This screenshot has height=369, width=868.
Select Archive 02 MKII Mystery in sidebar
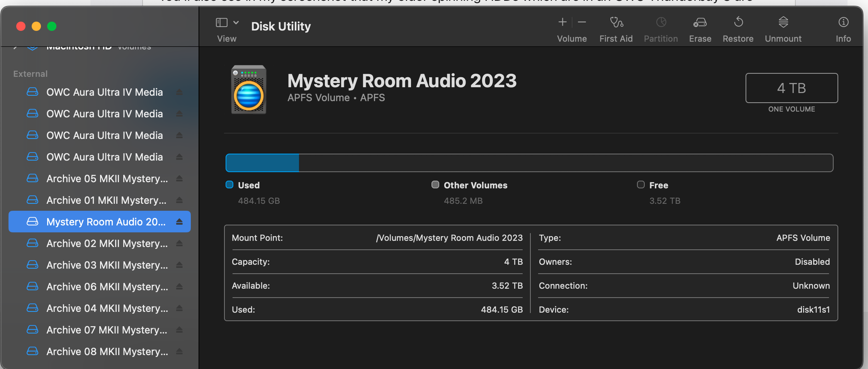pos(100,244)
